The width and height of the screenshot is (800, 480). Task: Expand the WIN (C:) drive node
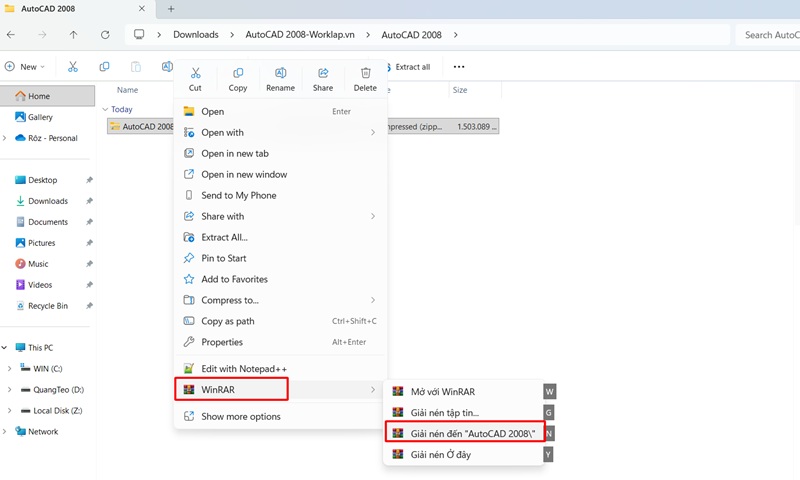pyautogui.click(x=9, y=368)
